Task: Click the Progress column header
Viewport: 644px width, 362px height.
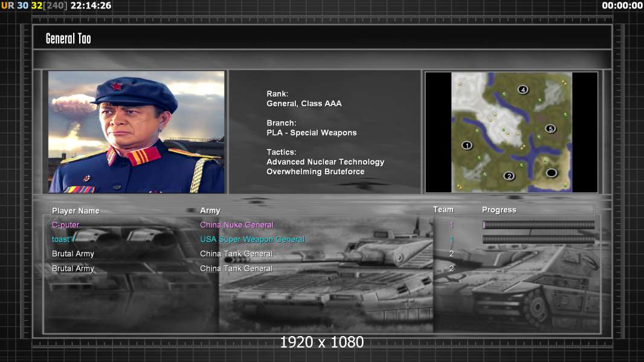Action: [x=499, y=210]
